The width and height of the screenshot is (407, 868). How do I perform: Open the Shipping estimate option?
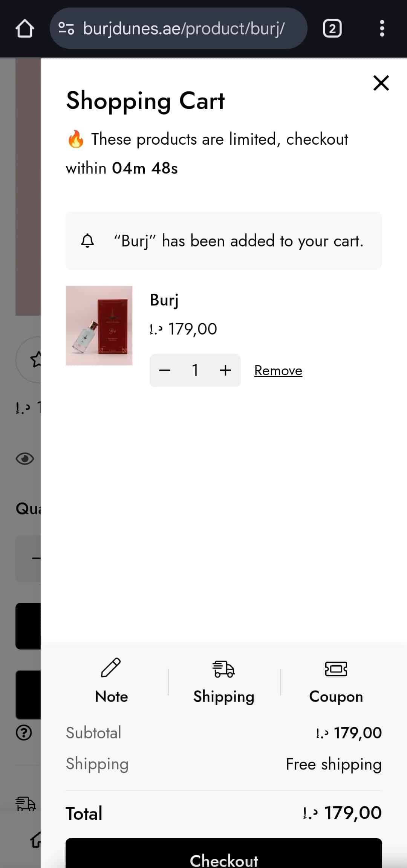223,681
